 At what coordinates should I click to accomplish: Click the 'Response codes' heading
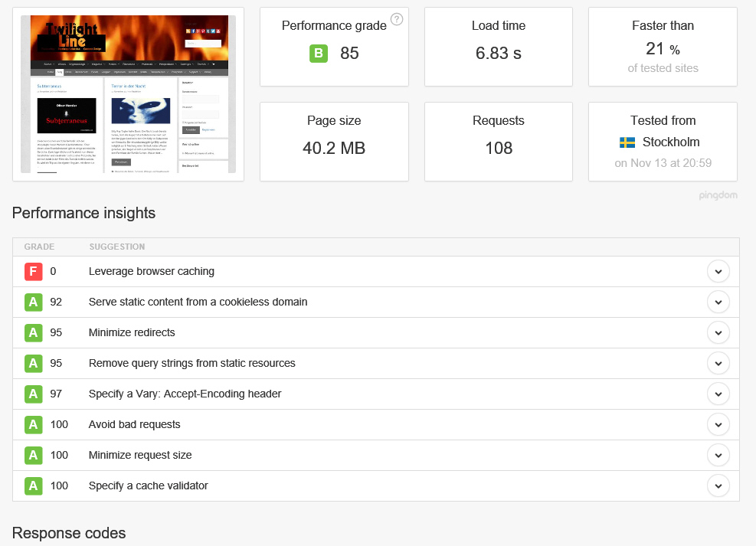[69, 533]
